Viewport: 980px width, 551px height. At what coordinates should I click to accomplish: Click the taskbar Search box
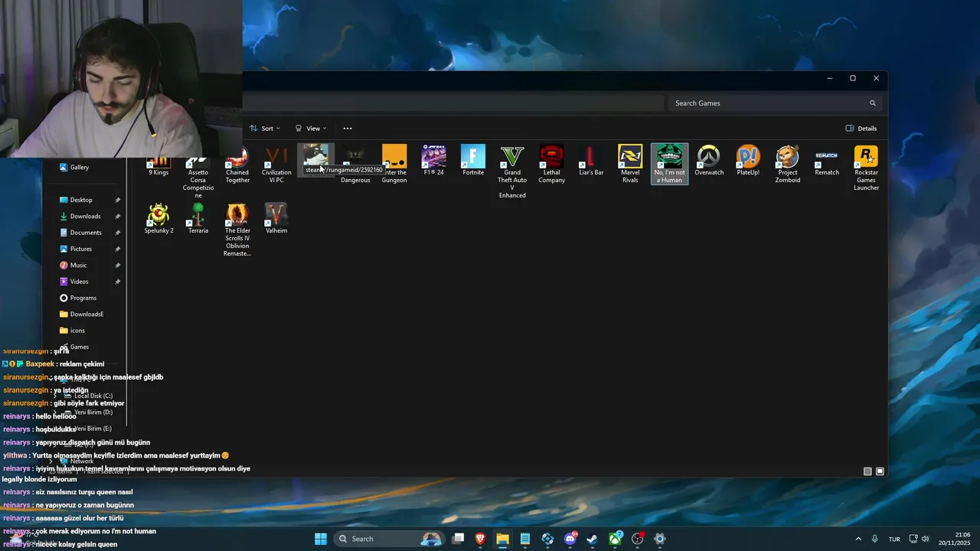click(390, 539)
